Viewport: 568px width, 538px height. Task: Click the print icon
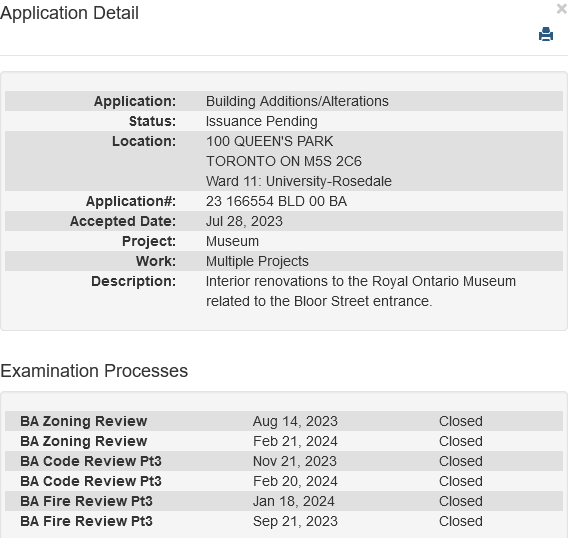[546, 34]
